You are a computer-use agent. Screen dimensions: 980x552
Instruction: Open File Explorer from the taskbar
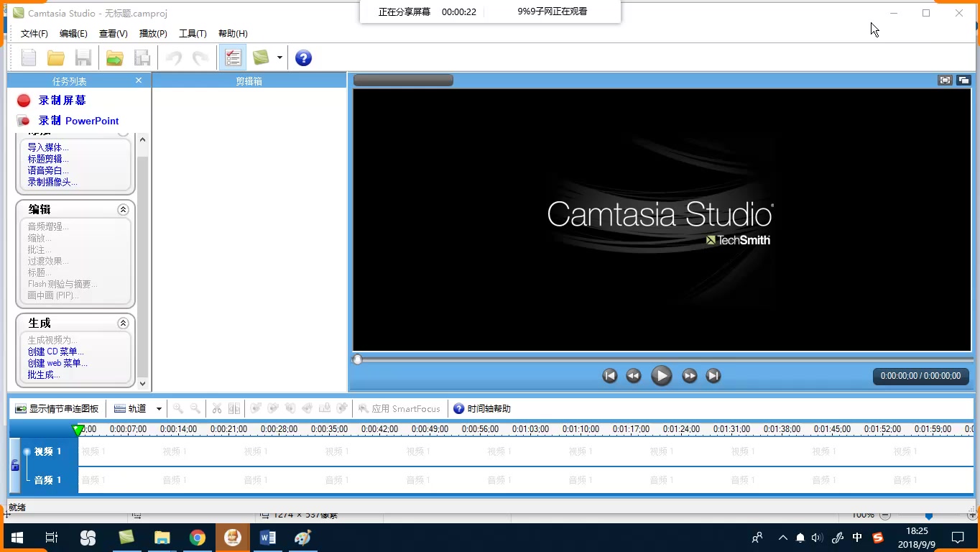tap(162, 538)
